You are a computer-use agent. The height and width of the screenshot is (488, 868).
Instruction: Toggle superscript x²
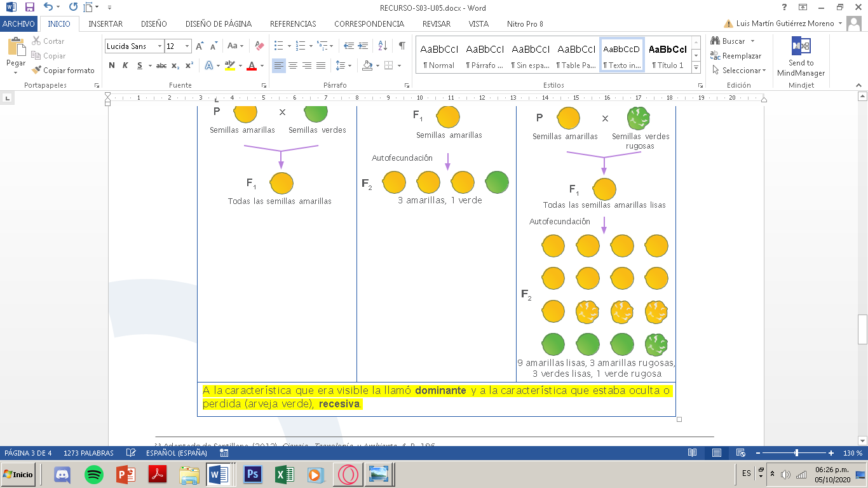pos(189,65)
